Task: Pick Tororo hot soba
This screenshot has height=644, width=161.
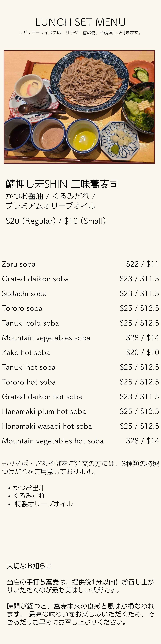Action: click(80, 382)
